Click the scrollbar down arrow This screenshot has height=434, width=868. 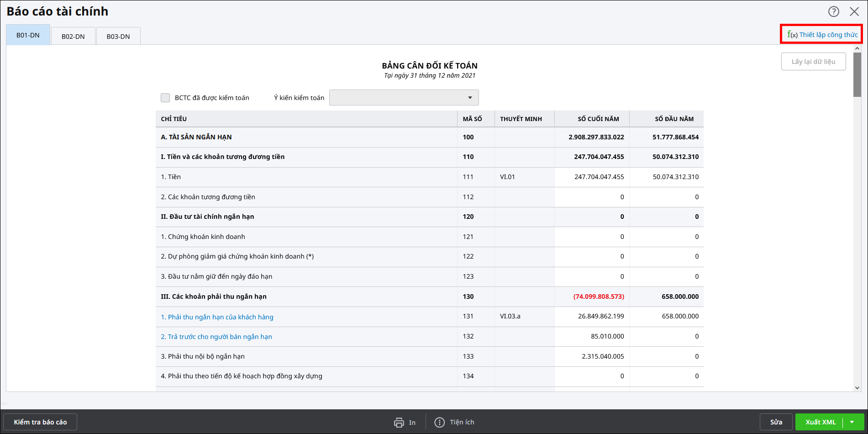click(x=857, y=387)
